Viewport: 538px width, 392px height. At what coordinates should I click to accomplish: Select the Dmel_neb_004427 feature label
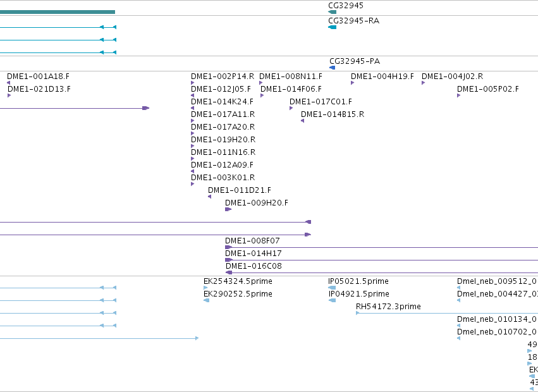point(497,294)
